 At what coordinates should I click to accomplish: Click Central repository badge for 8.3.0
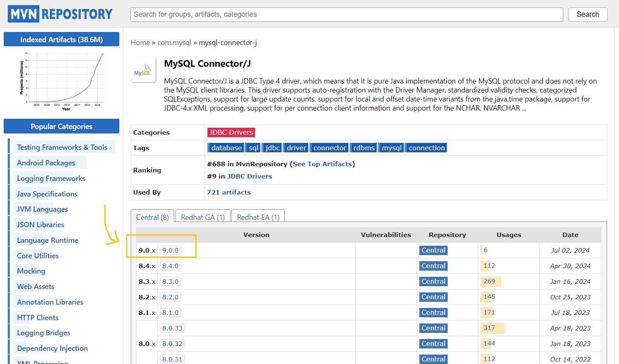coord(433,281)
